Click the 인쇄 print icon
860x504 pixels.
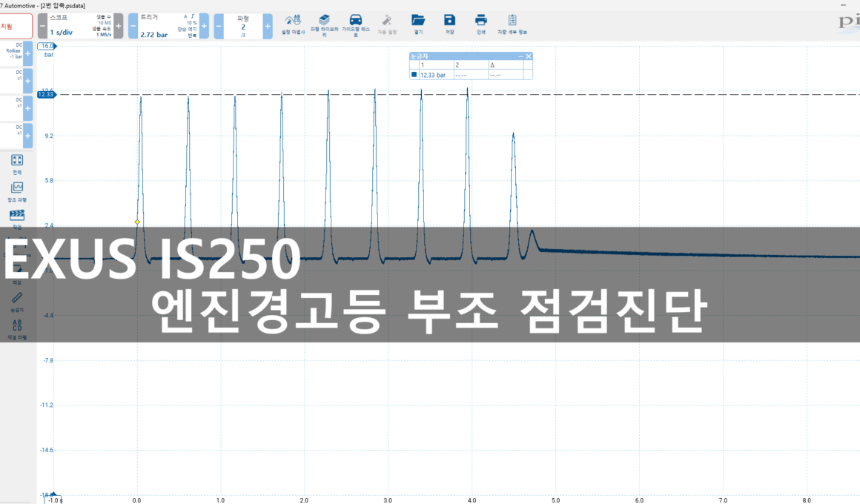pos(480,24)
